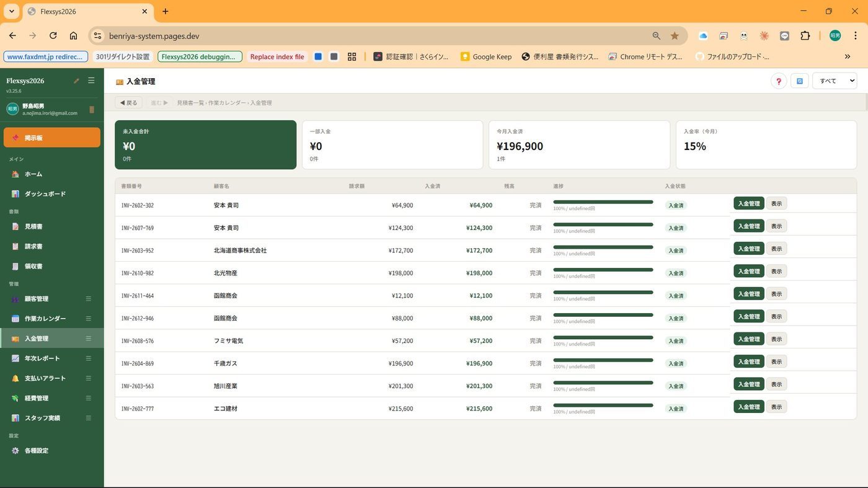
Task: Click the zoom magnifier icon in address bar
Action: [656, 36]
